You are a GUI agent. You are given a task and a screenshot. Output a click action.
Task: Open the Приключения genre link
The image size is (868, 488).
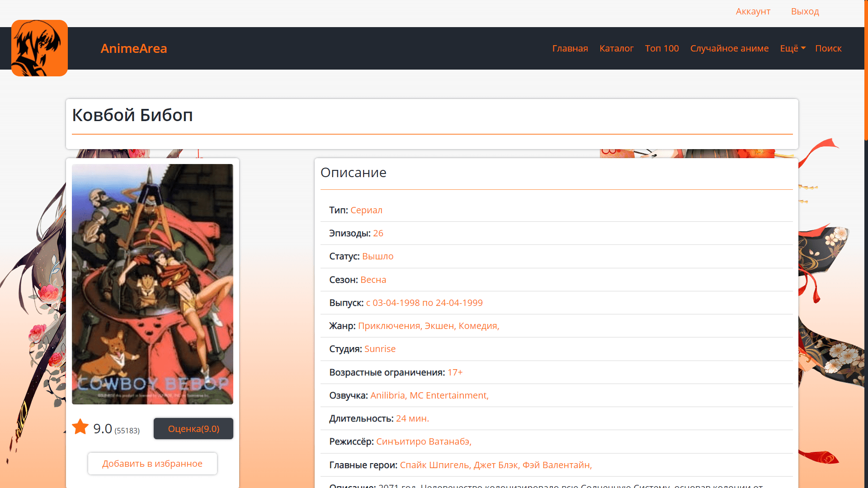pyautogui.click(x=390, y=326)
